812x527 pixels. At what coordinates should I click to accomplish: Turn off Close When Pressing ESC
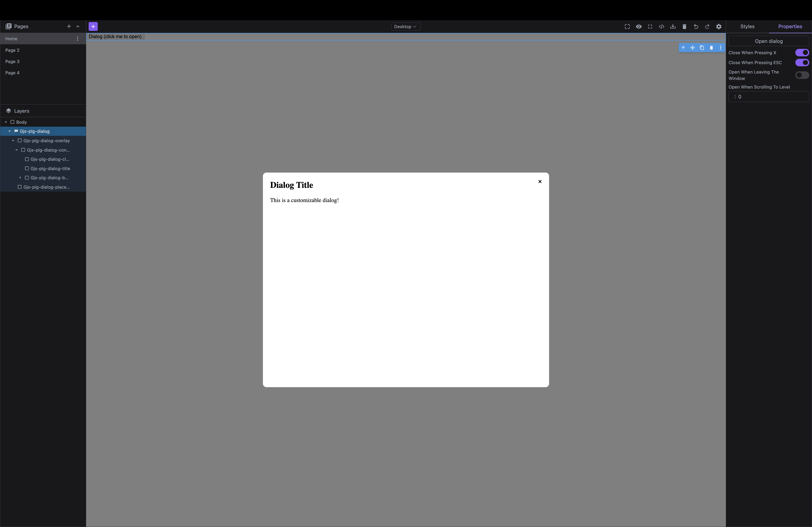[802, 63]
